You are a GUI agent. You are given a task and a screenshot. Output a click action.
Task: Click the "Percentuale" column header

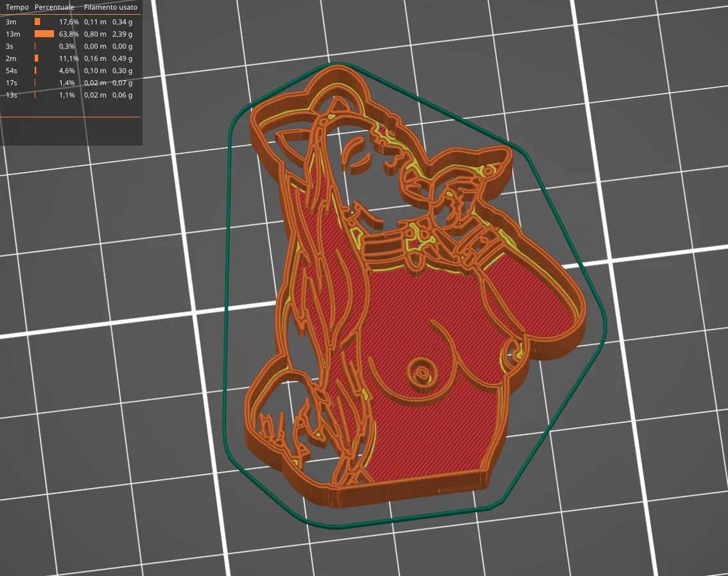tap(55, 8)
